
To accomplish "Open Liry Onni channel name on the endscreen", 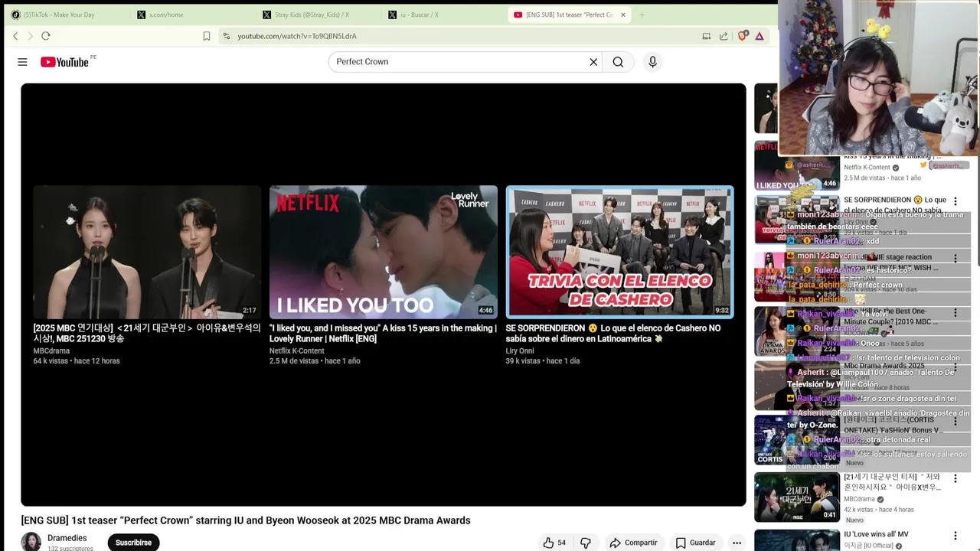I will pos(520,350).
